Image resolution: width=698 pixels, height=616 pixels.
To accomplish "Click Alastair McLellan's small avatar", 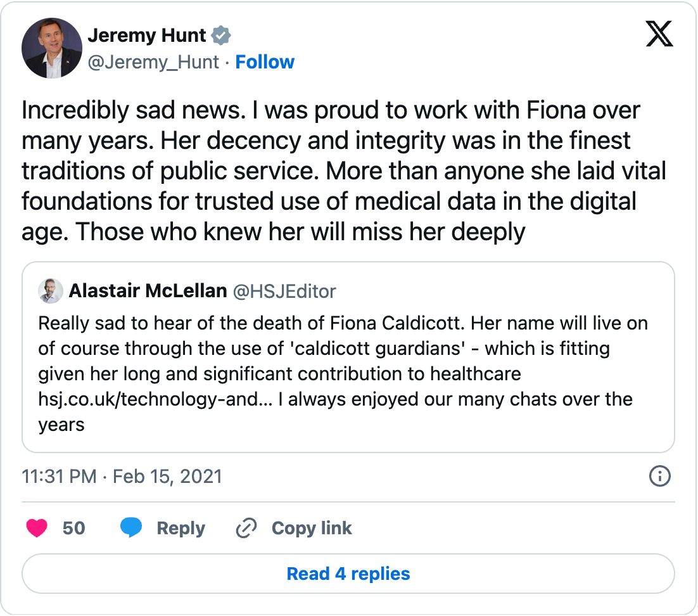I will (51, 291).
